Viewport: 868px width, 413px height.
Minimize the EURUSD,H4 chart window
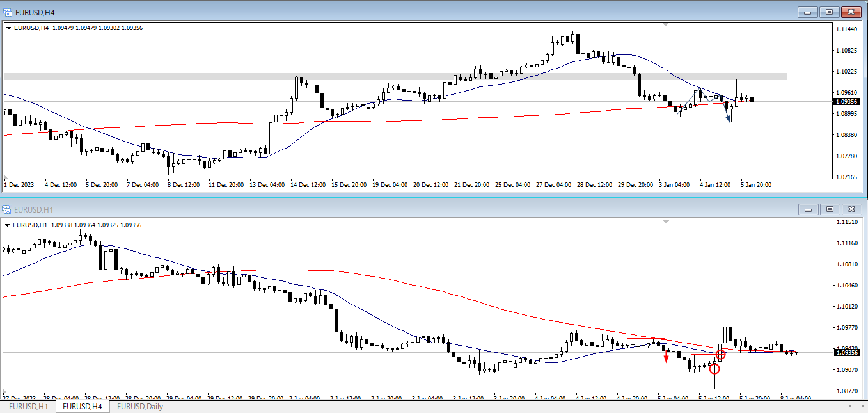(809, 12)
